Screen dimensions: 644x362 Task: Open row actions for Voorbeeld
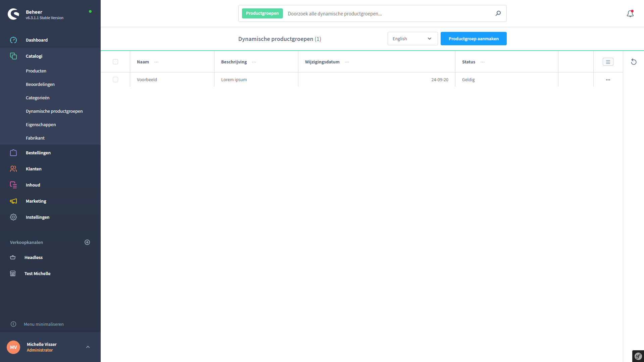click(608, 80)
